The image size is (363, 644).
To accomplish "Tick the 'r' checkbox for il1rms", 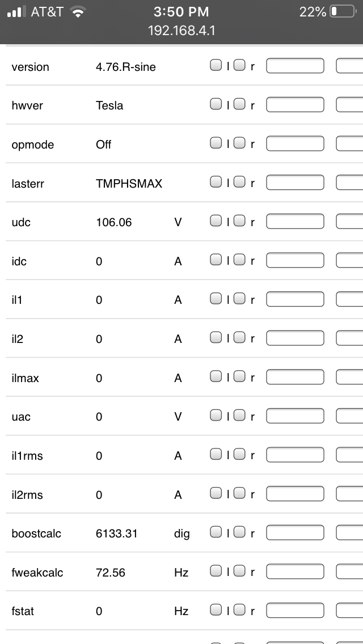I will click(x=239, y=454).
